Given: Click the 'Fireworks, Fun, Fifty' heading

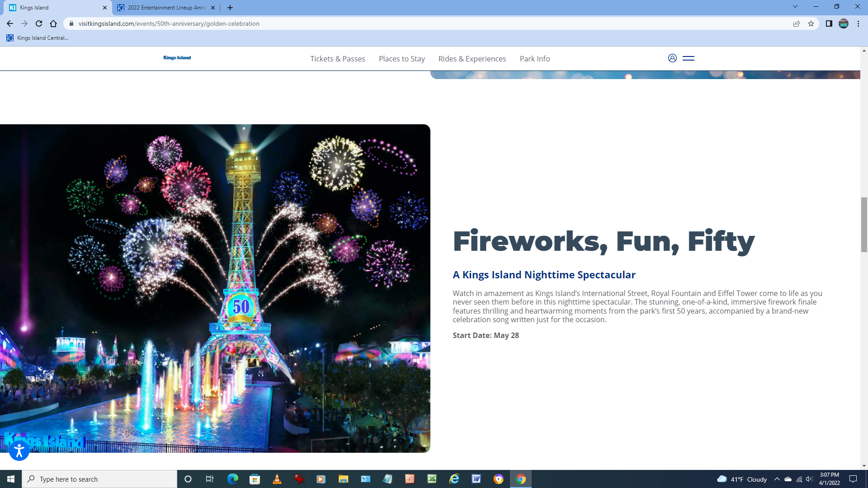Looking at the screenshot, I should [x=604, y=241].
